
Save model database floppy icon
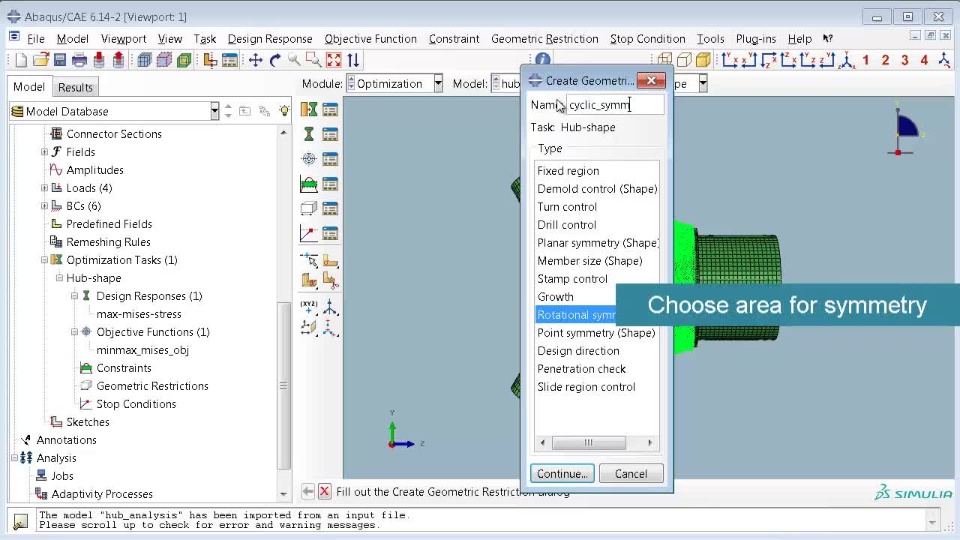click(59, 60)
